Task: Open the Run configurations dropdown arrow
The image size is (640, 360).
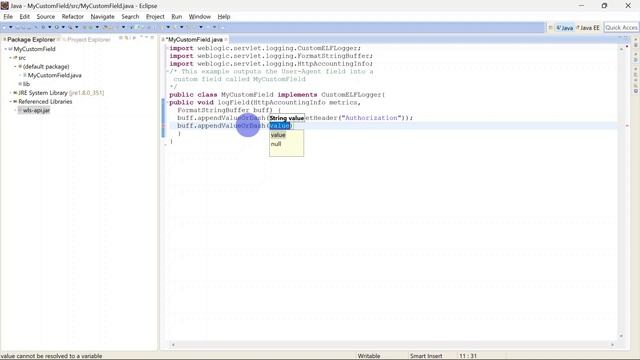Action: click(63, 27)
